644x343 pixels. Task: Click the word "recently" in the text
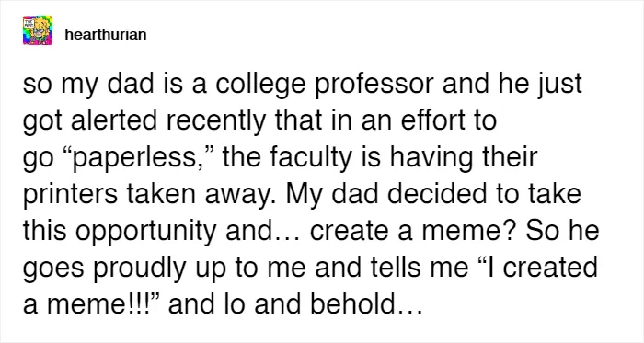(216, 121)
